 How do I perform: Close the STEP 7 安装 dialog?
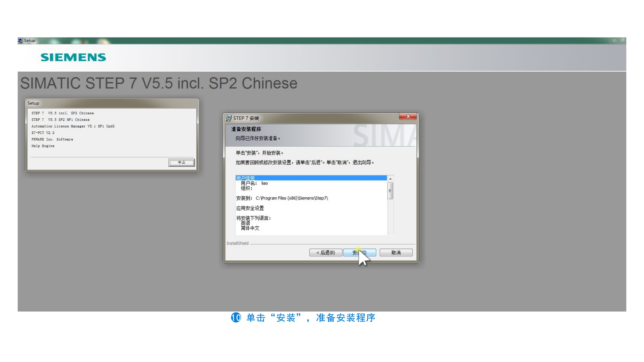(x=408, y=116)
